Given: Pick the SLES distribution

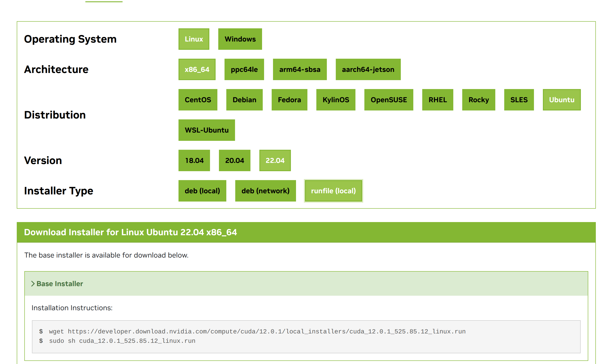Looking at the screenshot, I should (x=519, y=100).
